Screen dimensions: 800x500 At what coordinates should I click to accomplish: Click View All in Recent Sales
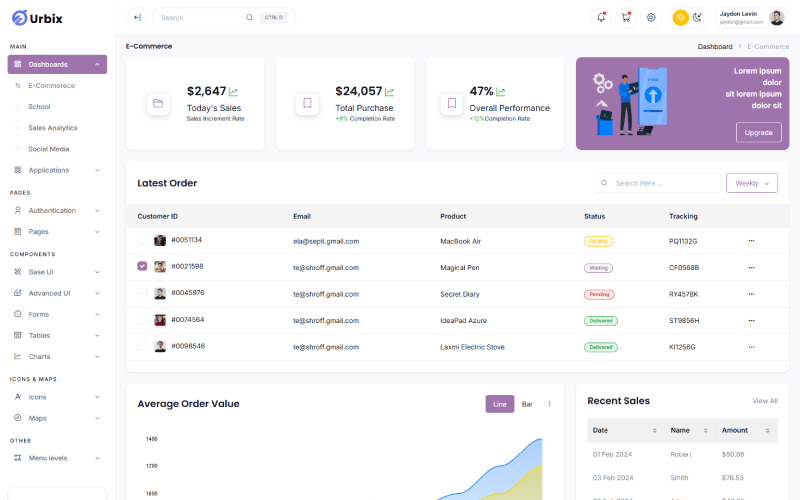point(764,401)
